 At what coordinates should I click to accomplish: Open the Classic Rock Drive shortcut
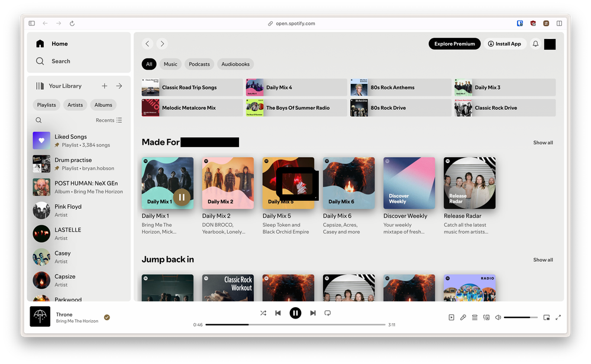click(x=505, y=108)
